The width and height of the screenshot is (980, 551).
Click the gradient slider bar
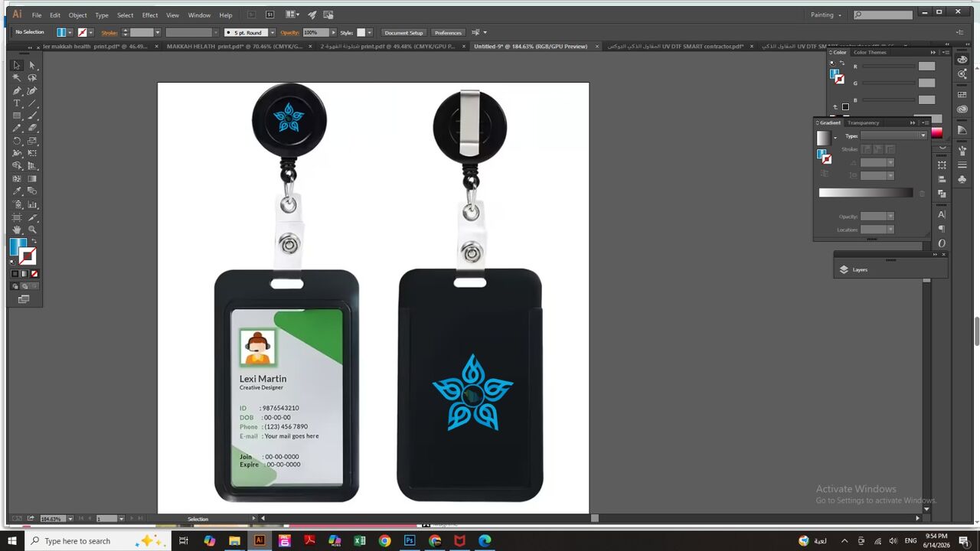point(866,193)
